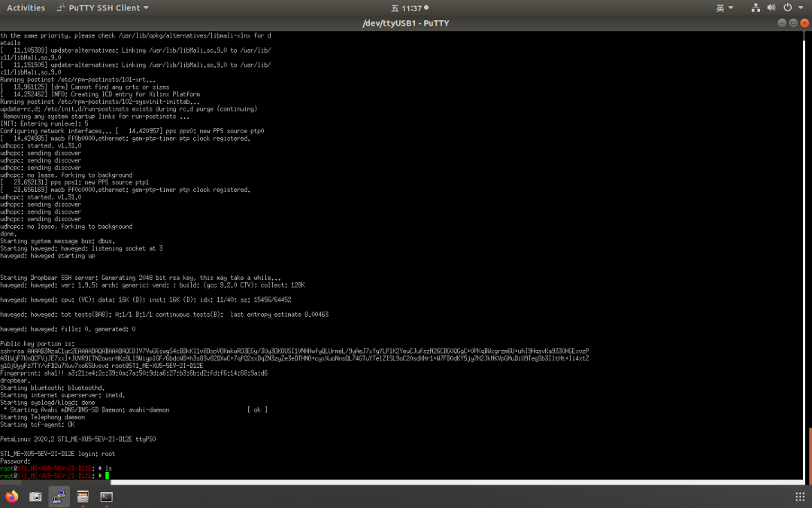Image resolution: width=812 pixels, height=508 pixels.
Task: Minimize the PuTTY window
Action: pyautogui.click(x=782, y=23)
